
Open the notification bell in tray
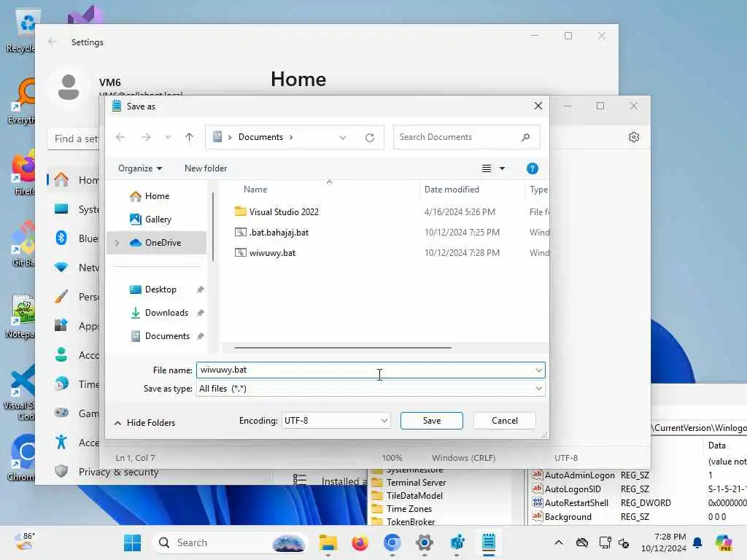point(697,542)
